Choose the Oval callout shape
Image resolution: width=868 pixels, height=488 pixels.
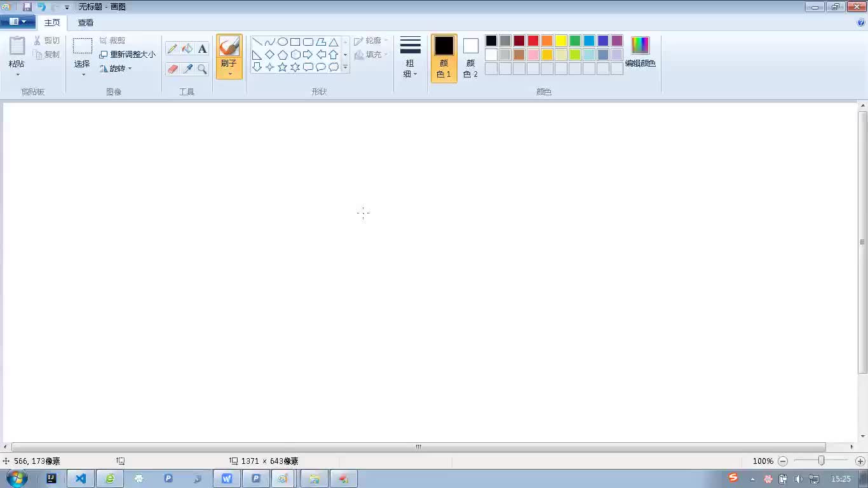click(321, 67)
